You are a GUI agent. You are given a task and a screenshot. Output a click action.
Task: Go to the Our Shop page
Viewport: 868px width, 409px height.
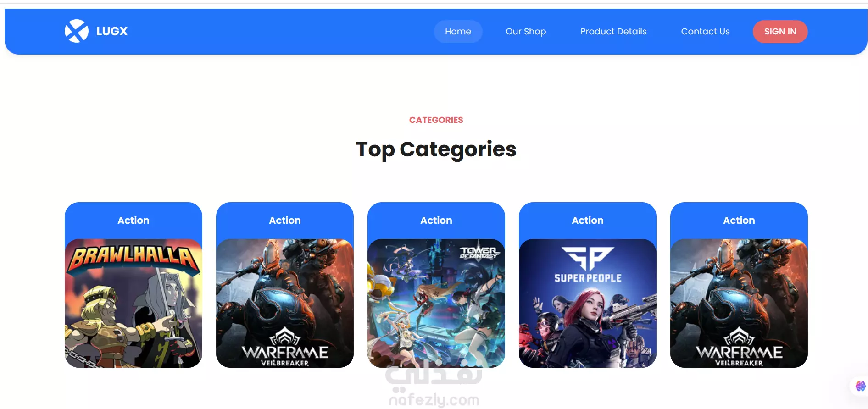526,32
